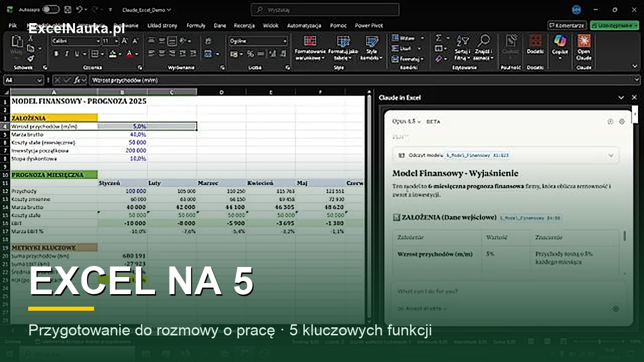Click the Merge and Center icon
Screen dimensions: 644x362
(208, 54)
